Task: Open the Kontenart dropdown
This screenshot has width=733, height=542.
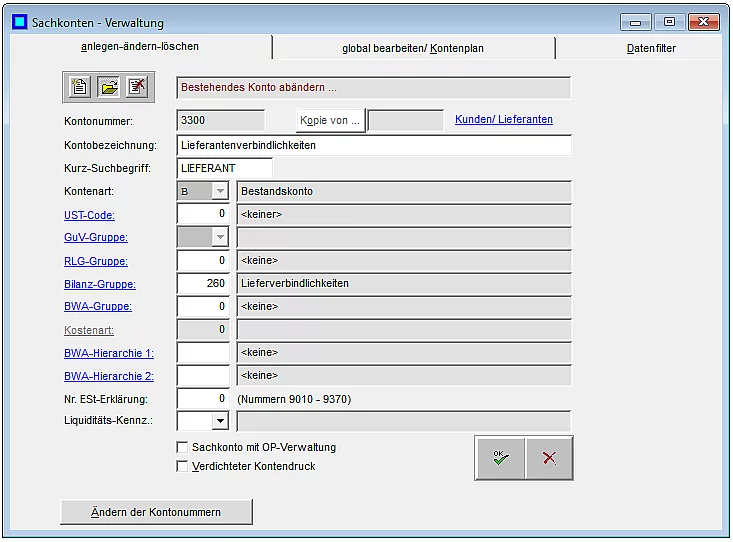Action: (219, 191)
